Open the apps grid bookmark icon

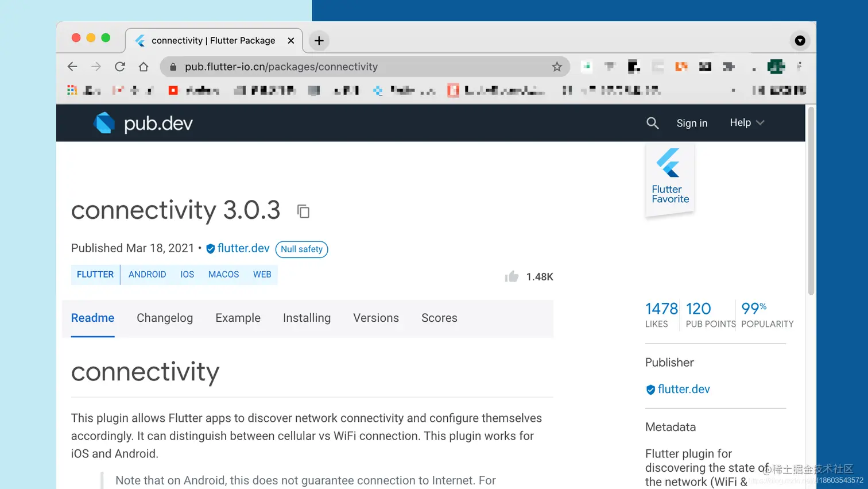tap(72, 90)
